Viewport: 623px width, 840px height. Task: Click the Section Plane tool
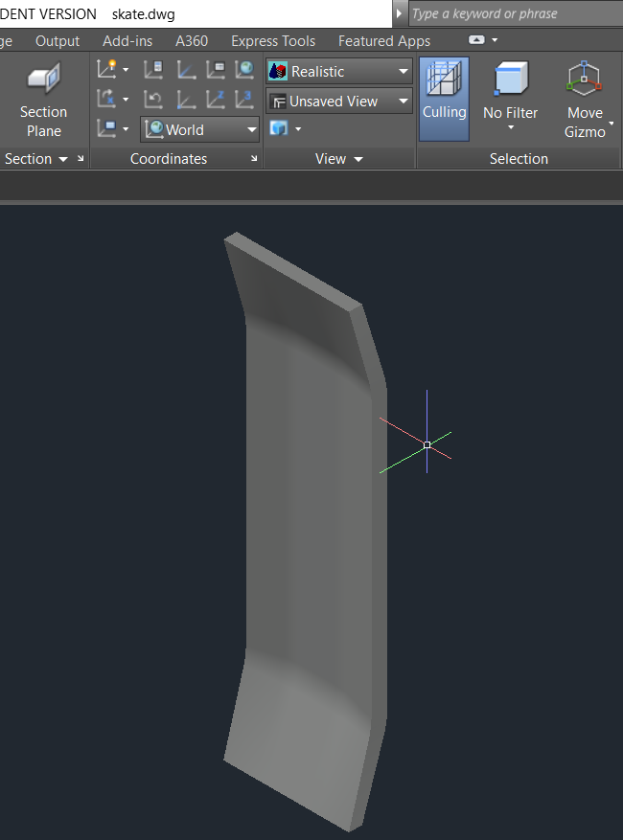click(x=43, y=100)
